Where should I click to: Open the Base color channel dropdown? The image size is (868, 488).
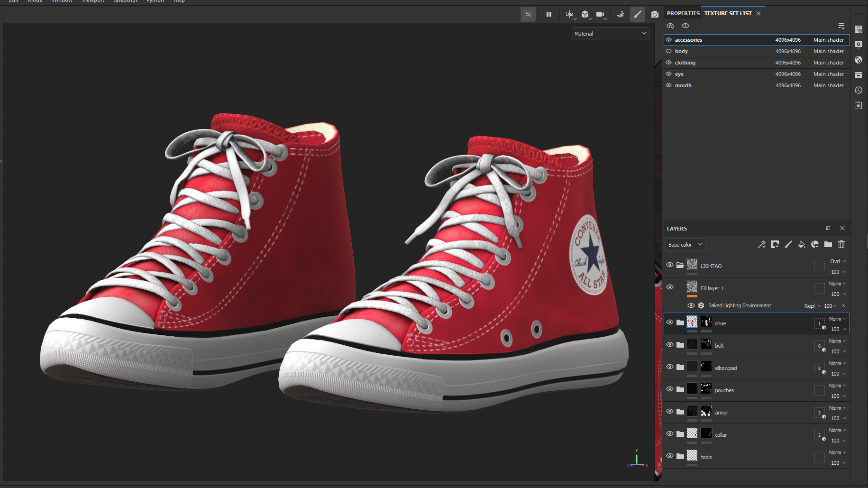685,245
